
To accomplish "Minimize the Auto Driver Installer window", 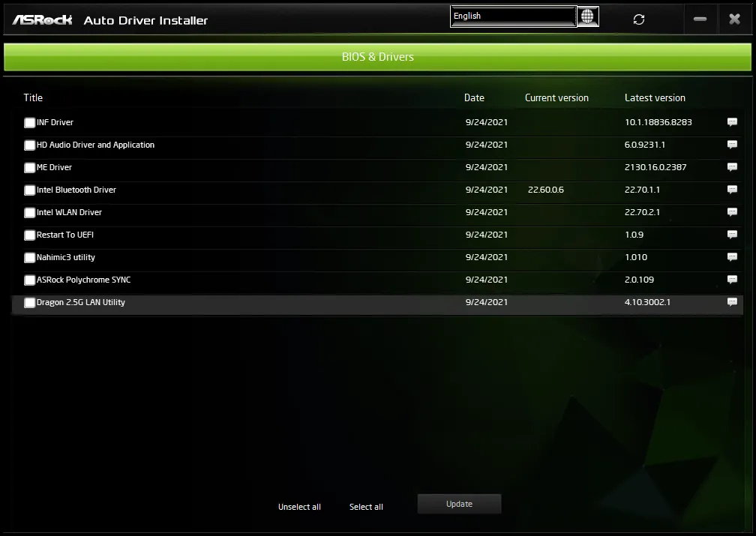I will click(x=700, y=19).
